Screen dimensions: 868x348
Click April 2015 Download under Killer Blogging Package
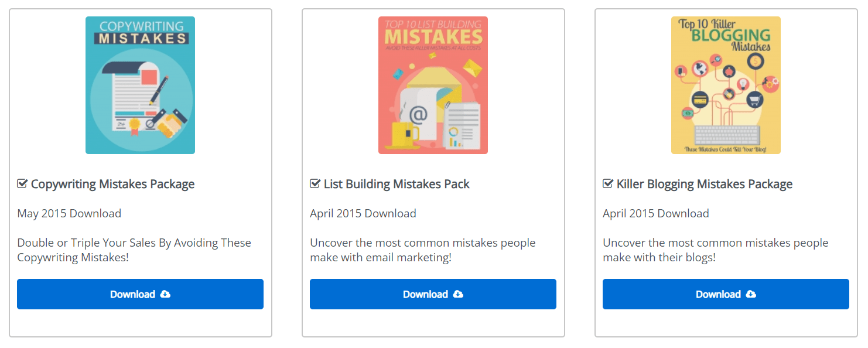[x=656, y=213]
